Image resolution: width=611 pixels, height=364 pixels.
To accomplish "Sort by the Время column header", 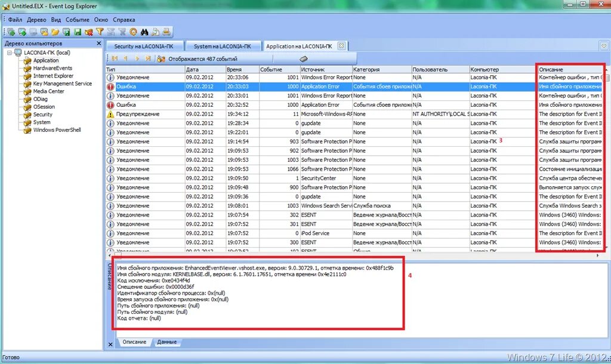I will 242,69.
